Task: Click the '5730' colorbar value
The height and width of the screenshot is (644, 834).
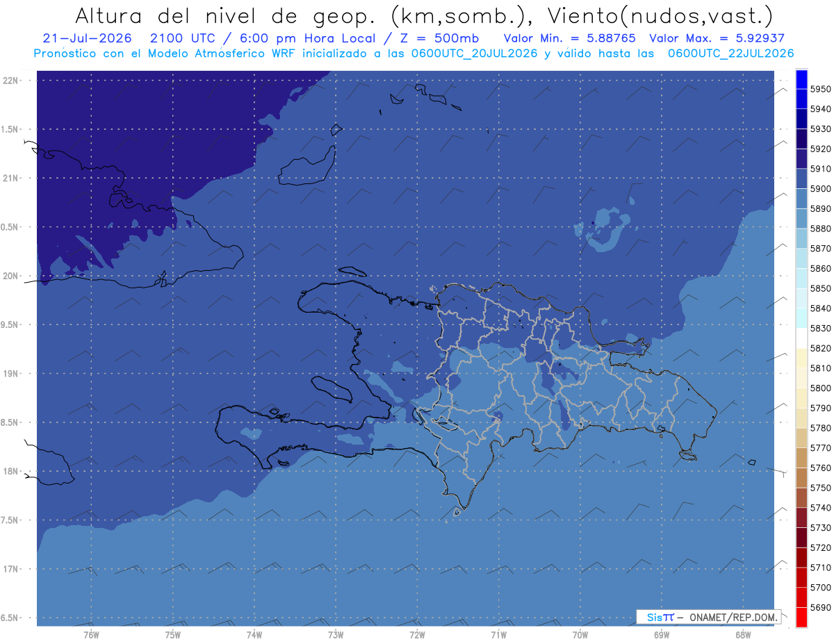Action: click(820, 527)
